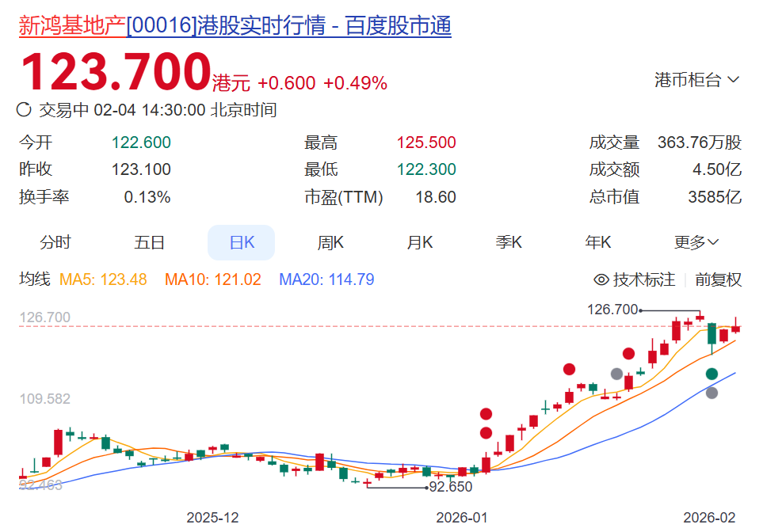Switch to the 五日 chart tab
This screenshot has width=763, height=532.
(x=149, y=242)
